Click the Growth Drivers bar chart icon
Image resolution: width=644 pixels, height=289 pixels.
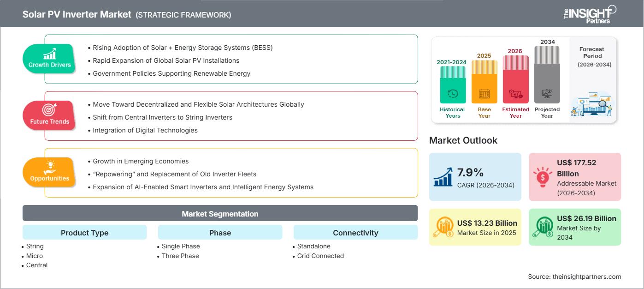tap(49, 54)
